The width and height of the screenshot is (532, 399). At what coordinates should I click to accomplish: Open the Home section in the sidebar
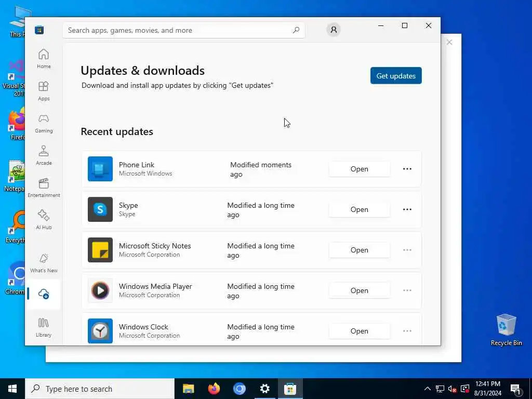(x=44, y=59)
